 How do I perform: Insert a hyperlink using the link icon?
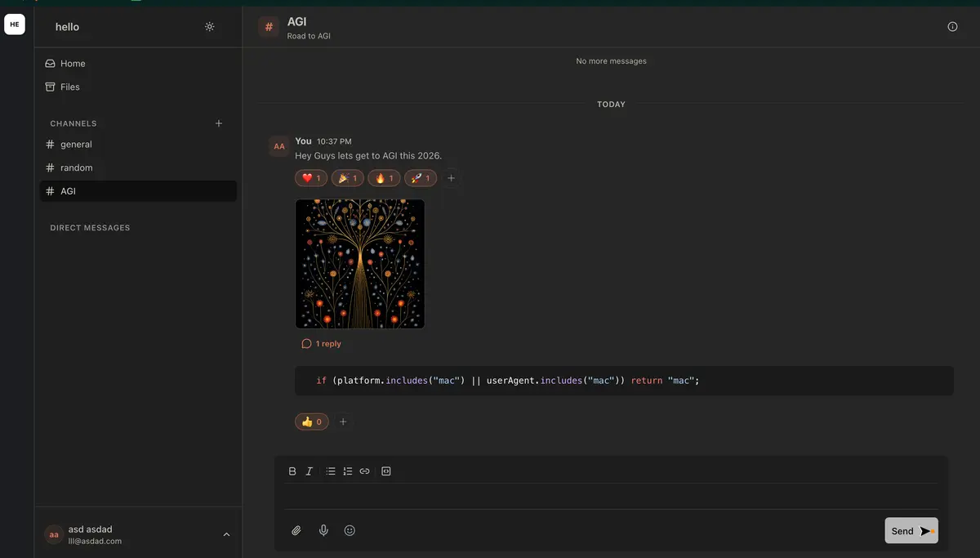coord(364,471)
